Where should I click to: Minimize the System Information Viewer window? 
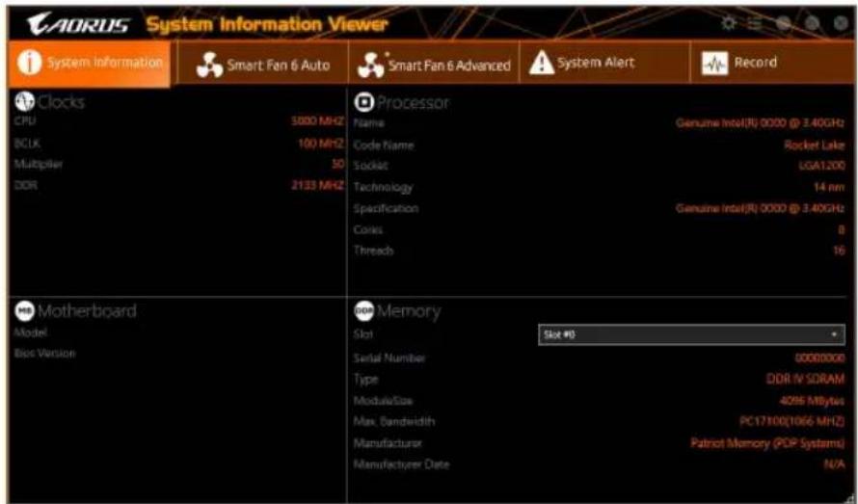784,23
